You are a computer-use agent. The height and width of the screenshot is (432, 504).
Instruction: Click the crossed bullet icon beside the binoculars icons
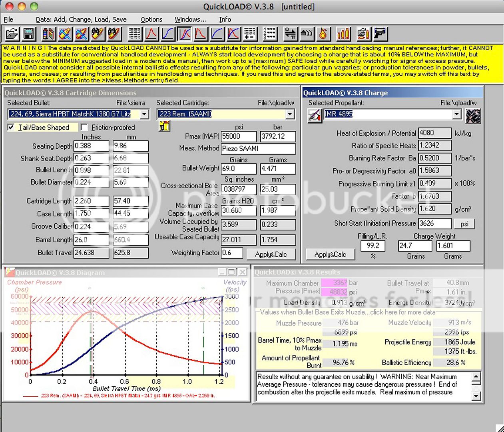(81, 34)
